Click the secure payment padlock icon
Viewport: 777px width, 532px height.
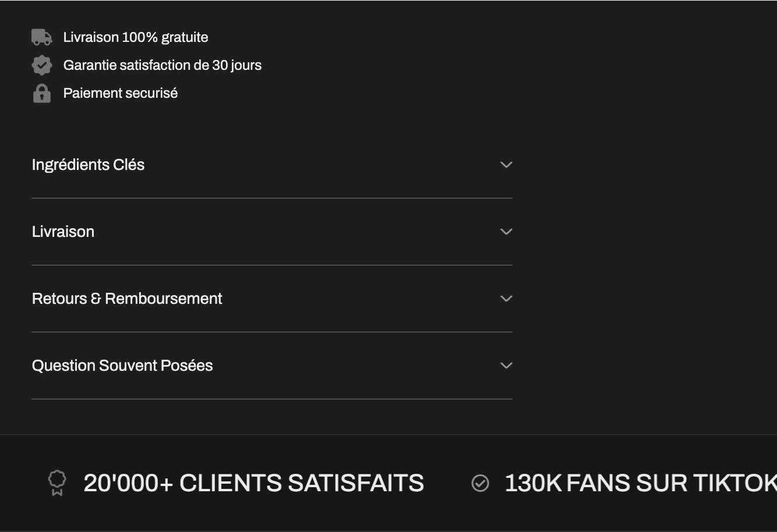41,93
